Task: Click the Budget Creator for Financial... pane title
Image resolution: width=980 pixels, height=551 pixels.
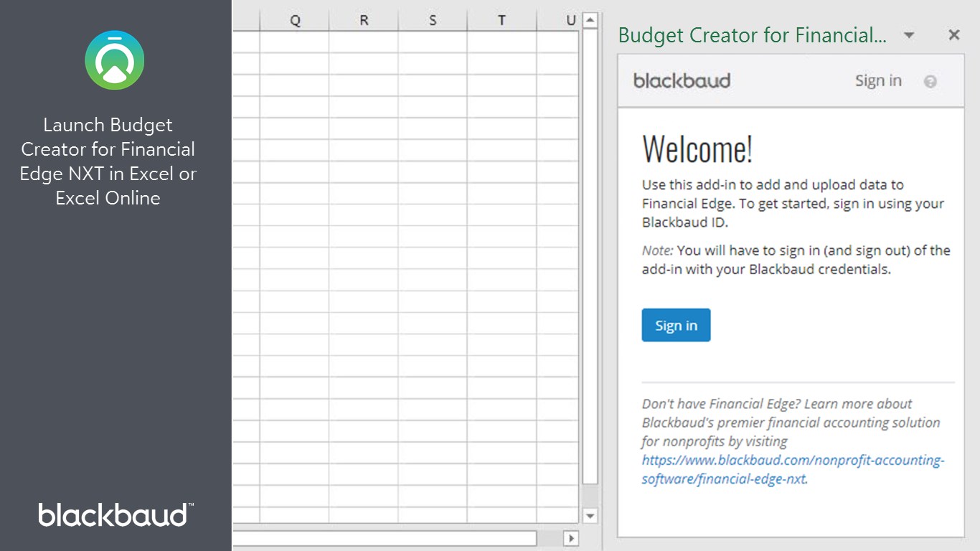Action: click(x=753, y=35)
